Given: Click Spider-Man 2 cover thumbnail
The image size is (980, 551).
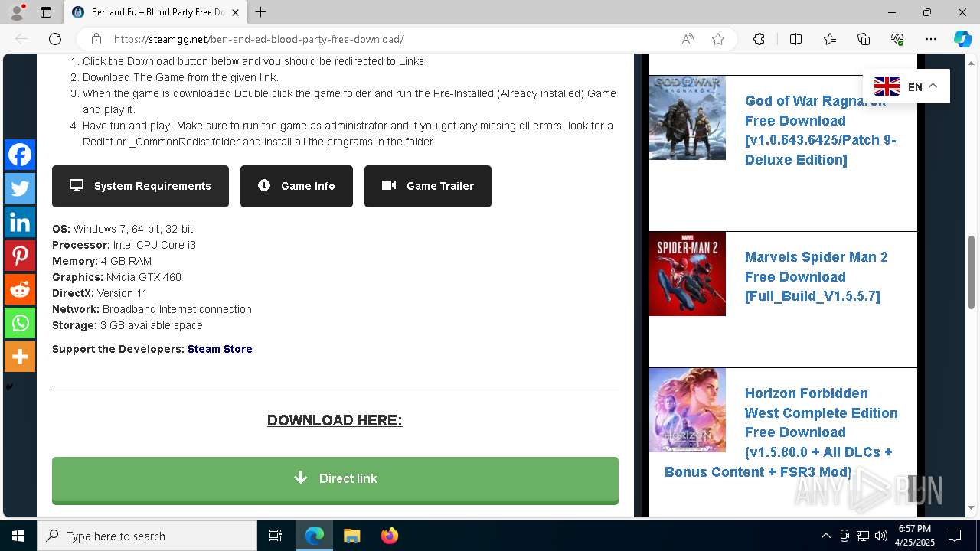Looking at the screenshot, I should (x=688, y=274).
